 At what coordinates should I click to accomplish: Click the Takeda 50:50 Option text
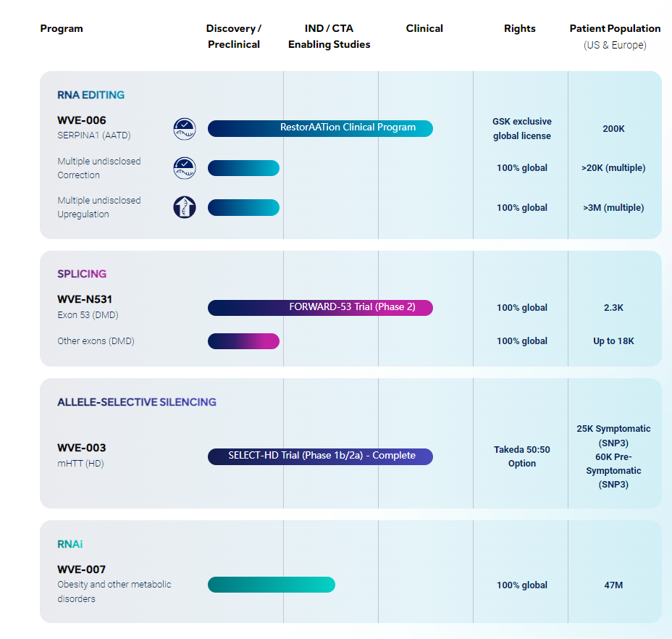point(521,456)
